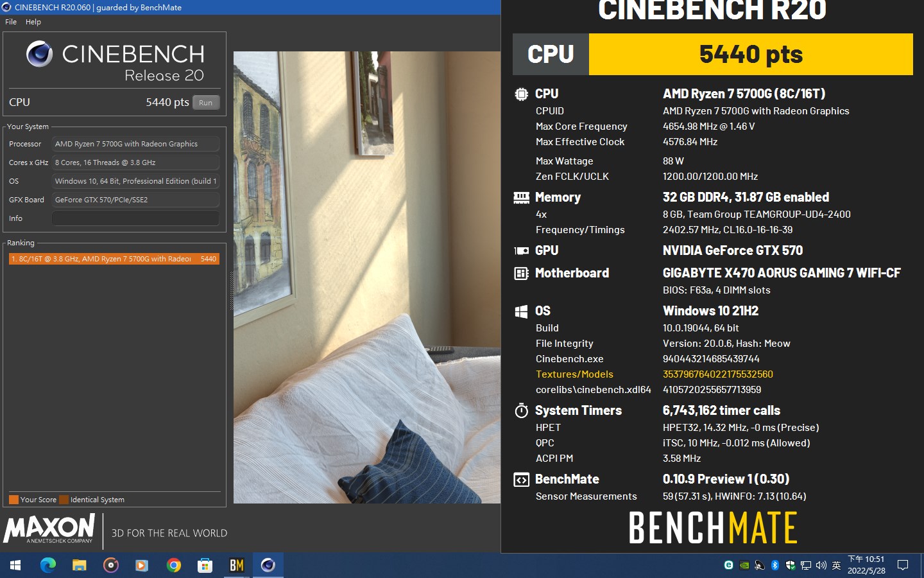Viewport: 924px width, 578px height.
Task: Click the BENCHMATE logo at panel bottom
Action: [x=712, y=528]
